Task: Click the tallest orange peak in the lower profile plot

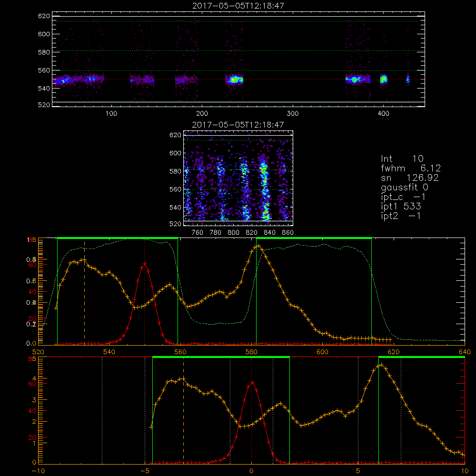Action: (x=381, y=365)
